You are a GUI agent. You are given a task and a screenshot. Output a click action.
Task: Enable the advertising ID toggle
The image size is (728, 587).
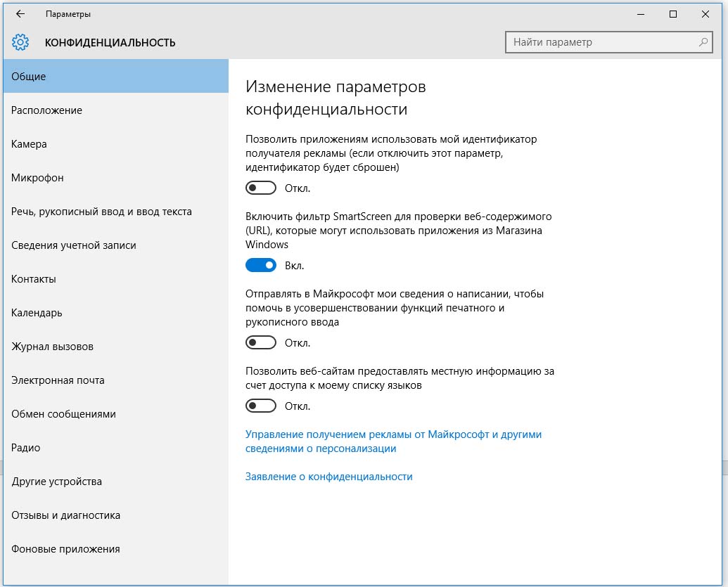(260, 188)
